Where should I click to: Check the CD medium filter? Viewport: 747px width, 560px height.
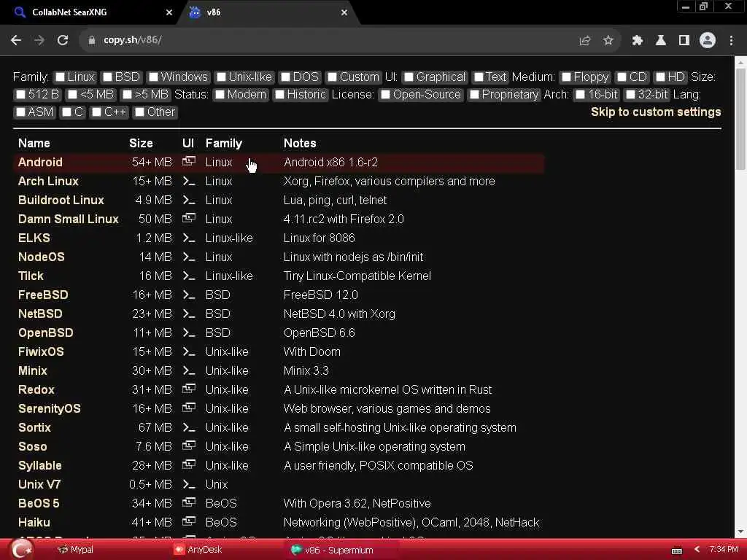(x=622, y=77)
